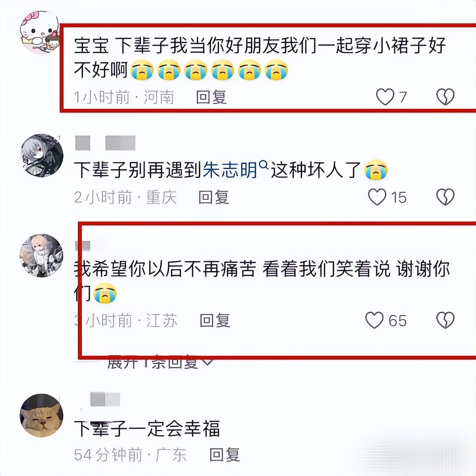Screen dimensions: 476x476
Task: Open the silver-haired anime avatar profile
Action: tap(41, 155)
